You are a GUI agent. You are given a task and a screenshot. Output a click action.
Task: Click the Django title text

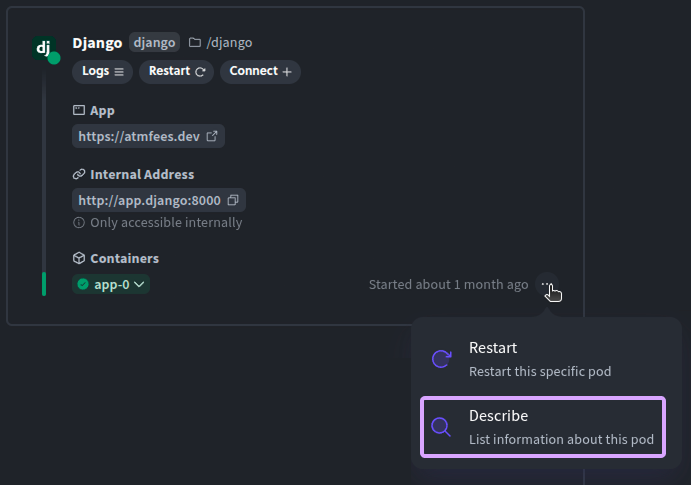coord(97,43)
